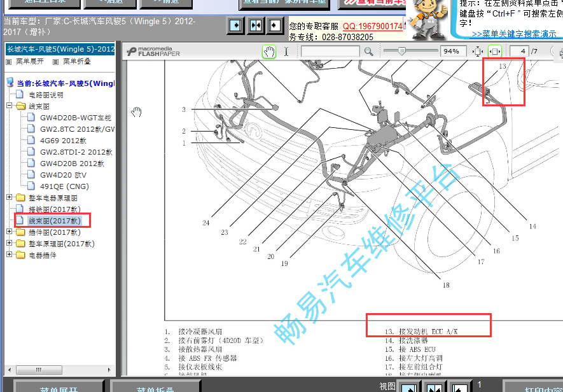This screenshot has width=563, height=392.
Task: Click the left-arrow panel button in the header bar
Action: pos(275,25)
